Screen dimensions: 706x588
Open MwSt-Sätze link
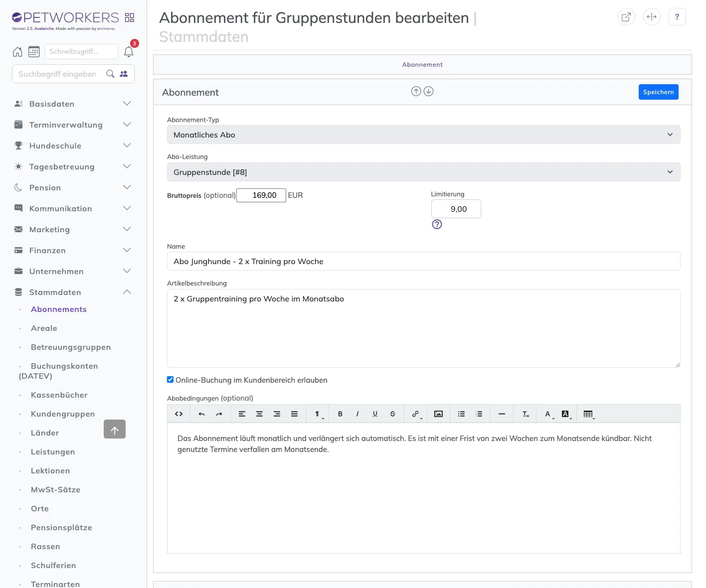coord(55,490)
